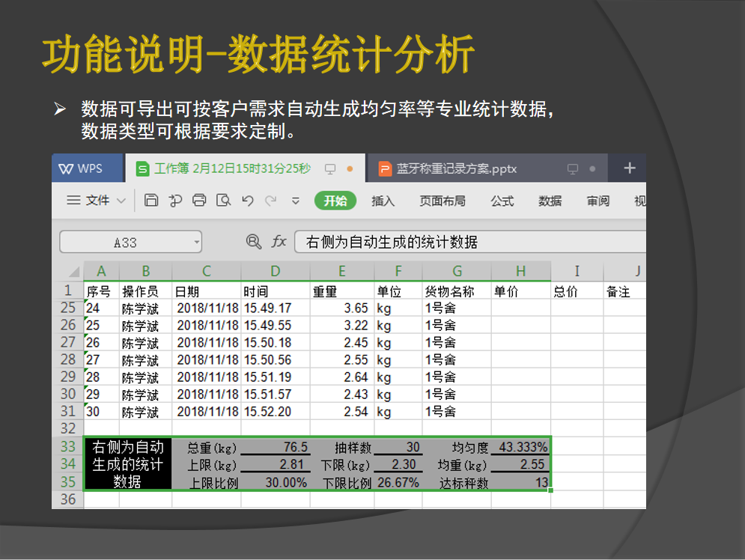
Task: Click the 总价 header cell
Action: (x=577, y=291)
